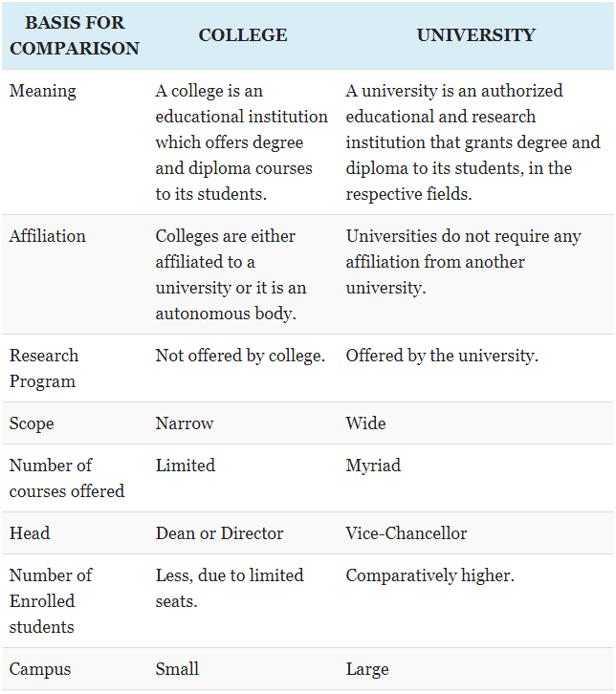The height and width of the screenshot is (694, 616).
Task: Click 'Less, due to limited seats' cell
Action: 230,588
